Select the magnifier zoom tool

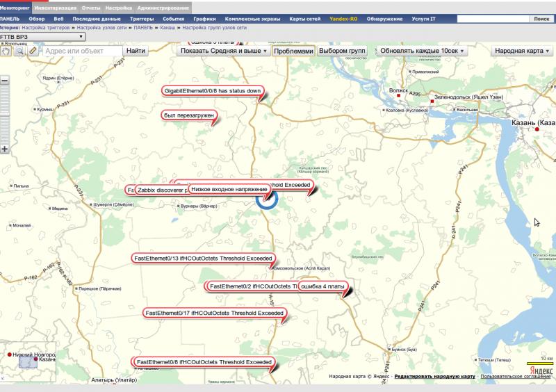pos(19,51)
